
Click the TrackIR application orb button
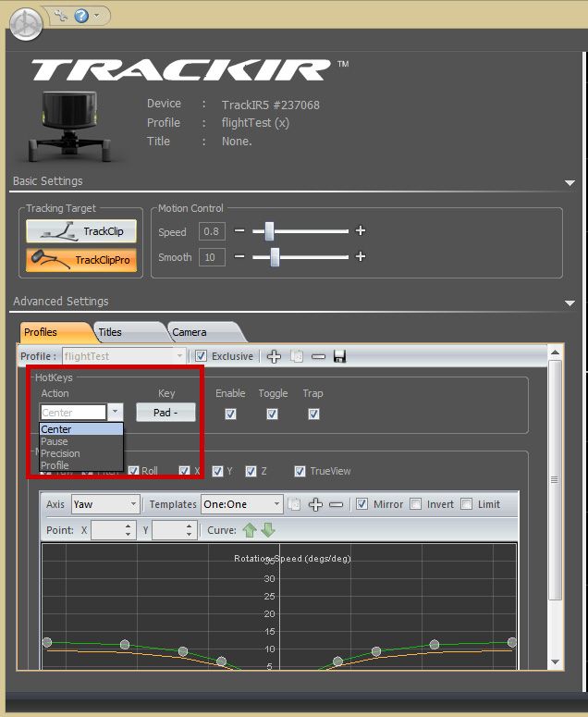(x=25, y=24)
